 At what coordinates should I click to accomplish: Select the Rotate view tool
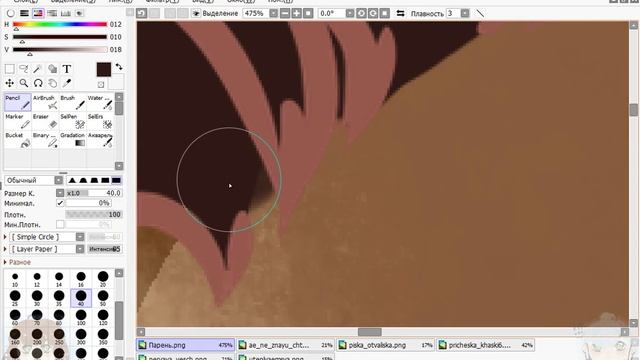pos(38,83)
